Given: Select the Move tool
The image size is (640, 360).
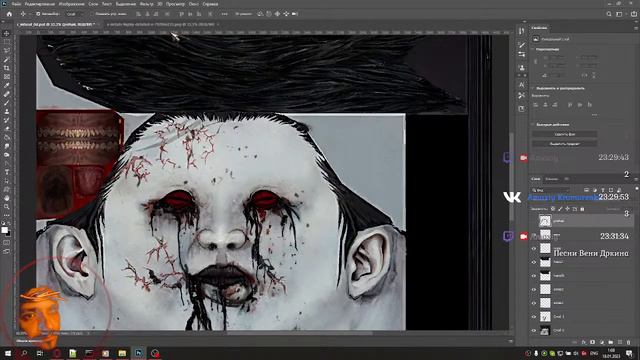Looking at the screenshot, I should [7, 33].
